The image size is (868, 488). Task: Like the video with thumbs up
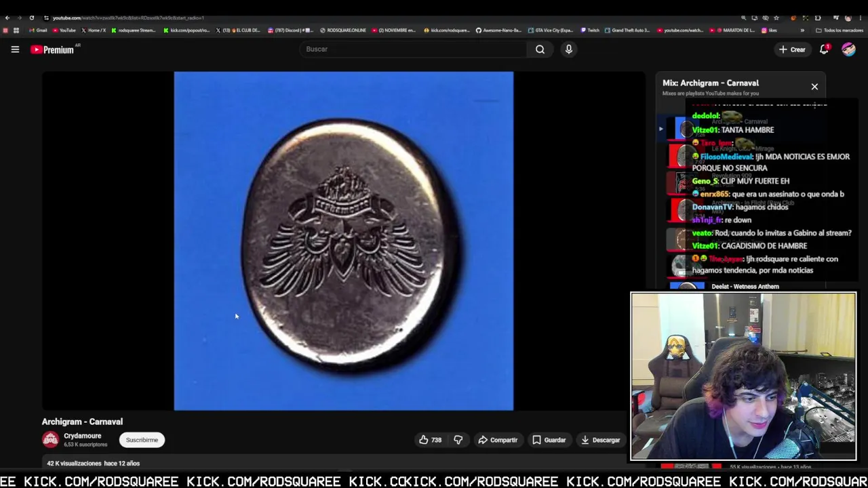click(430, 440)
